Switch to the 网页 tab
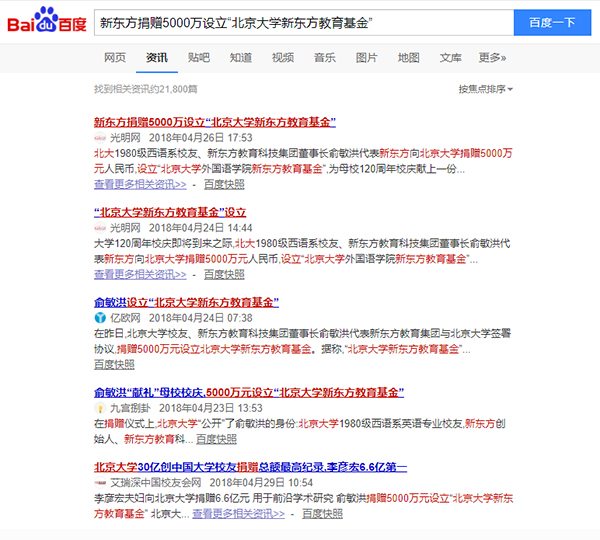Image resolution: width=600 pixels, height=540 pixels. 115,58
